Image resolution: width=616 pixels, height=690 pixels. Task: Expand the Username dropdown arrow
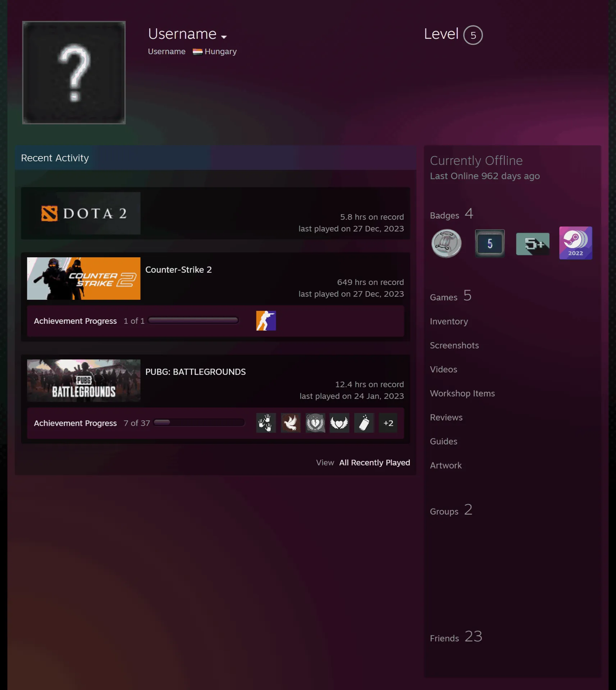point(224,37)
